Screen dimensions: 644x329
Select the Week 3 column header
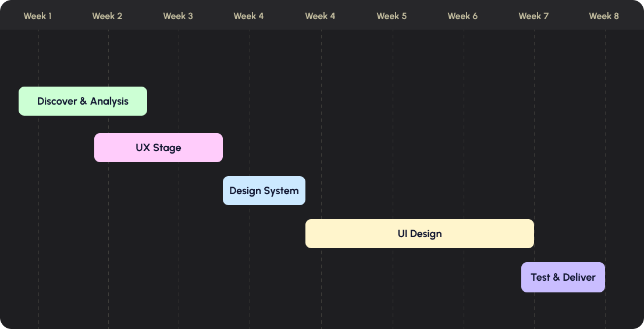178,16
